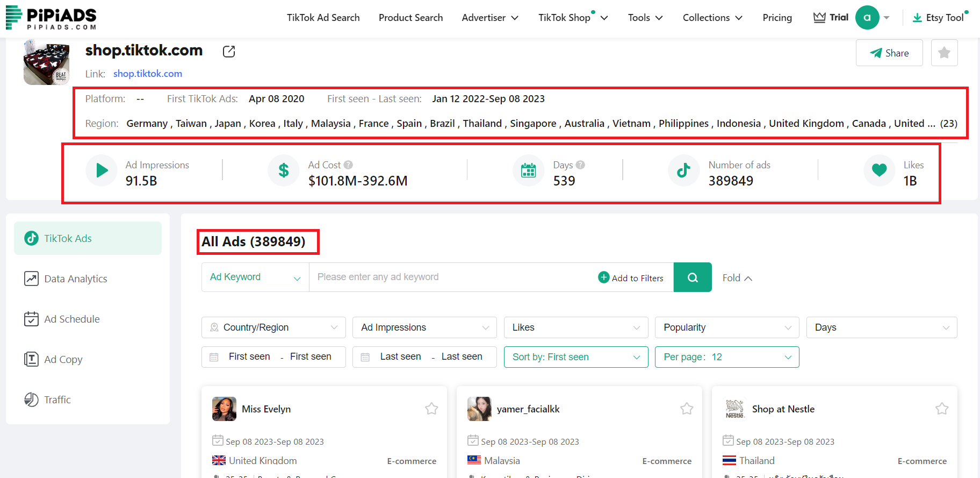This screenshot has height=478, width=980.
Task: Go to TikTok Ad Search
Action: [323, 18]
